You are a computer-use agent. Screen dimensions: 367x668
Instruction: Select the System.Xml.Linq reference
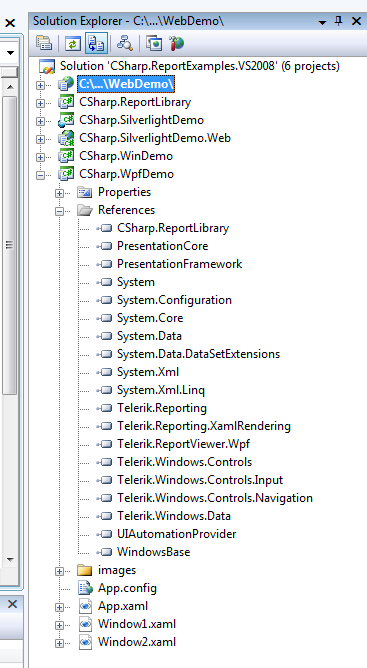tap(161, 390)
